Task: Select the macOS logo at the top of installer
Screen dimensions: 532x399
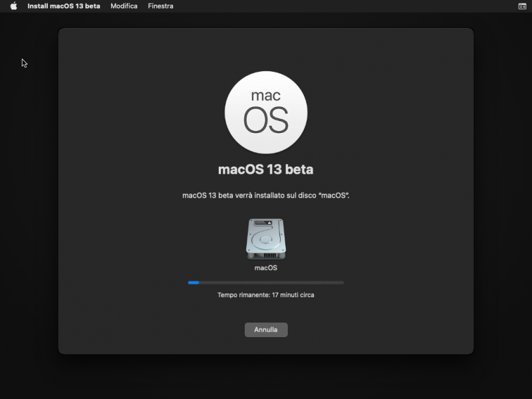Action: [266, 113]
